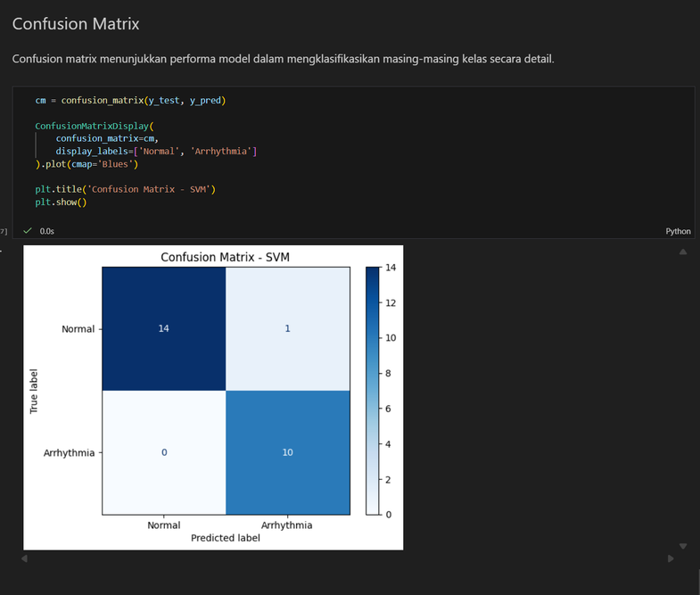The image size is (700, 595).
Task: Click the Arrhythmia label on the y-axis
Action: [69, 453]
